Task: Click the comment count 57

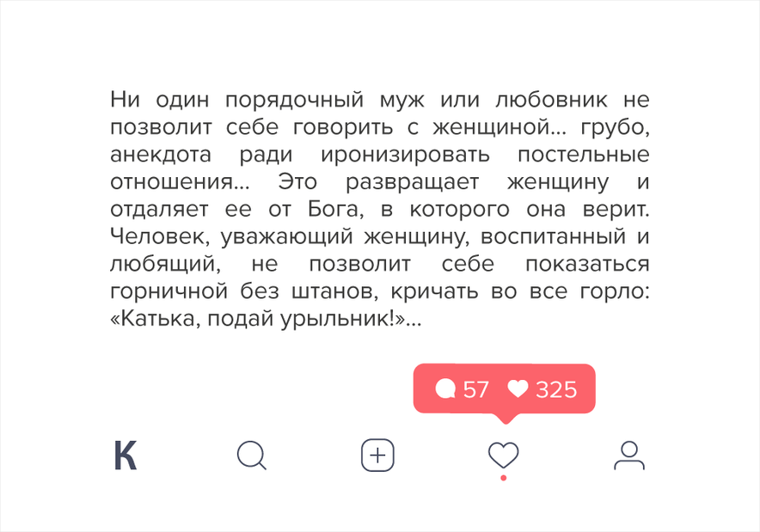Action: point(476,389)
